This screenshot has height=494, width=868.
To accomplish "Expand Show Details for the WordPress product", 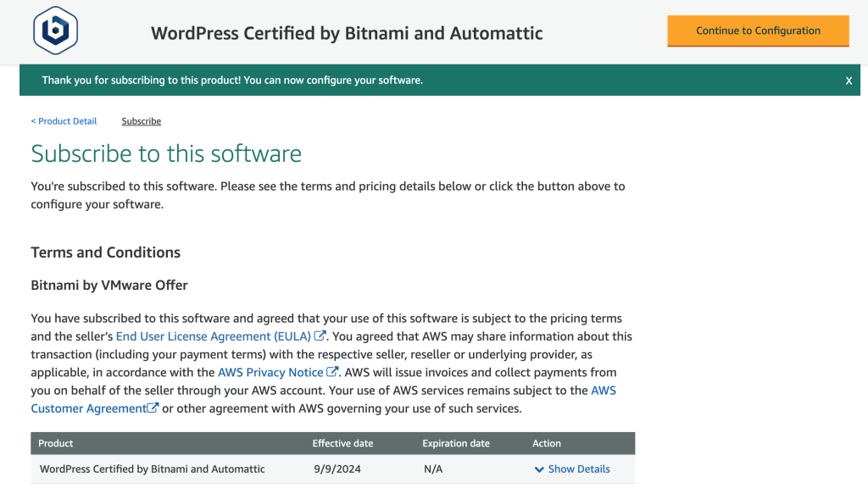I will tap(578, 469).
